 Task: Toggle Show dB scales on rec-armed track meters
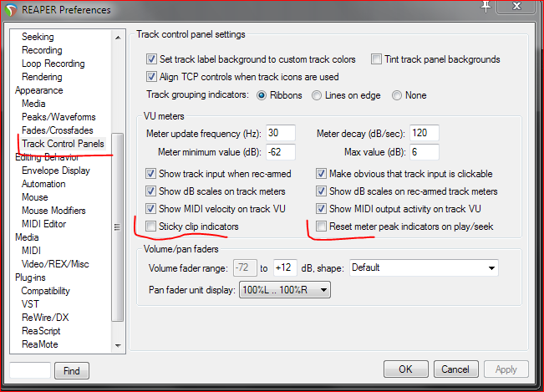pyautogui.click(x=321, y=191)
